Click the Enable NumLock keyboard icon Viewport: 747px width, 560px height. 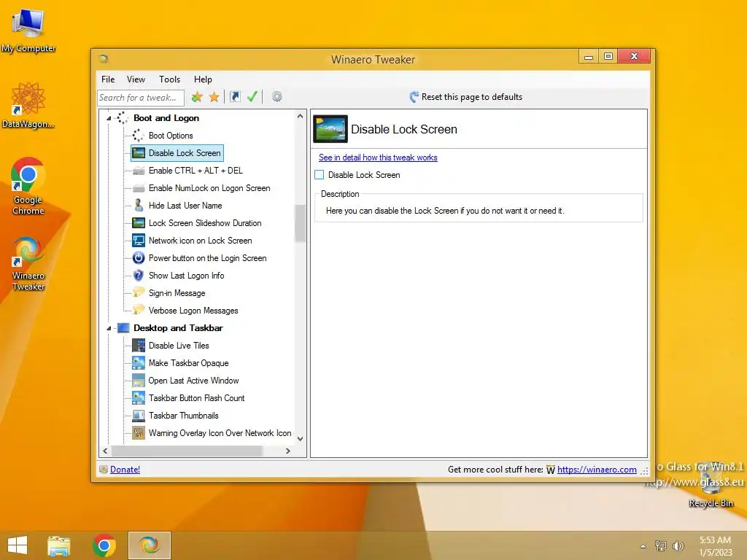pos(139,188)
